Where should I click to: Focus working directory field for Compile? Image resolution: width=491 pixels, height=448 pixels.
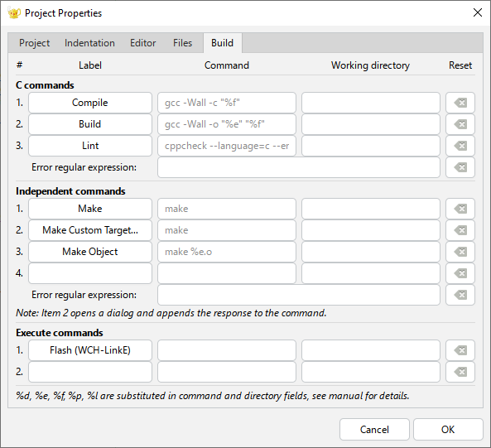pyautogui.click(x=371, y=103)
